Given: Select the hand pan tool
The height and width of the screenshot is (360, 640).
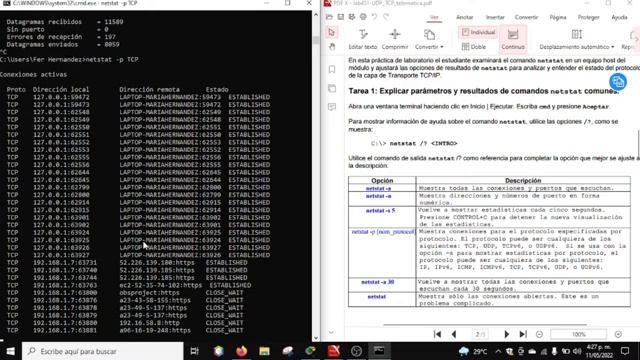Looking at the screenshot, I should (332, 47).
